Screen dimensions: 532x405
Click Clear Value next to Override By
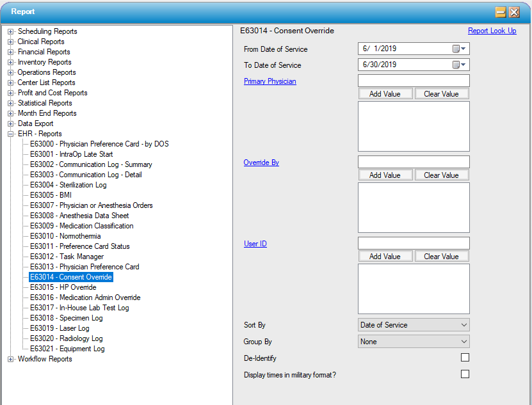(441, 175)
